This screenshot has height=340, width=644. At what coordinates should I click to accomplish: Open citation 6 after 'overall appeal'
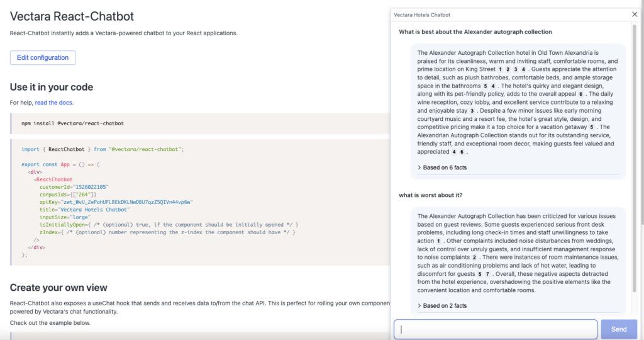coord(581,94)
